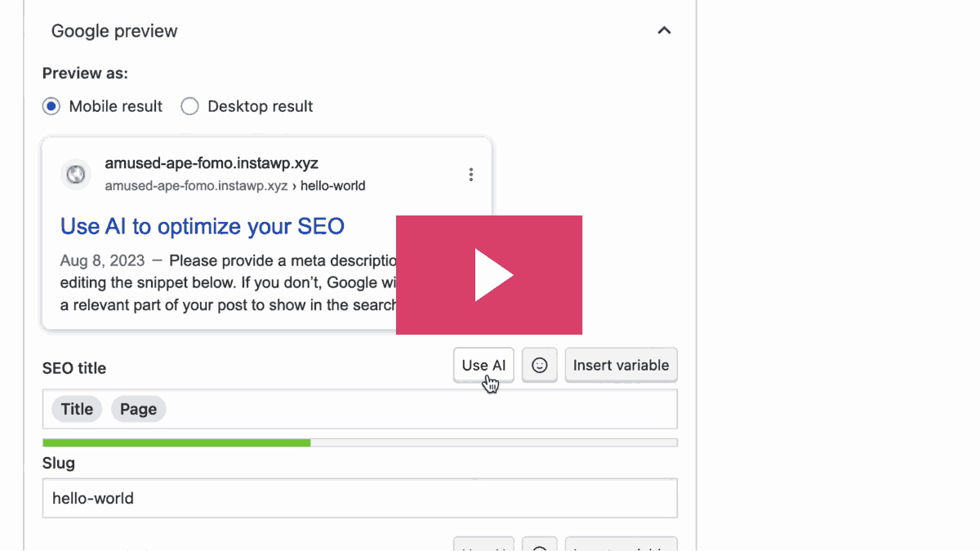The image size is (980, 551).
Task: Click the hello-world breadcrumb URL in preview
Action: click(332, 186)
